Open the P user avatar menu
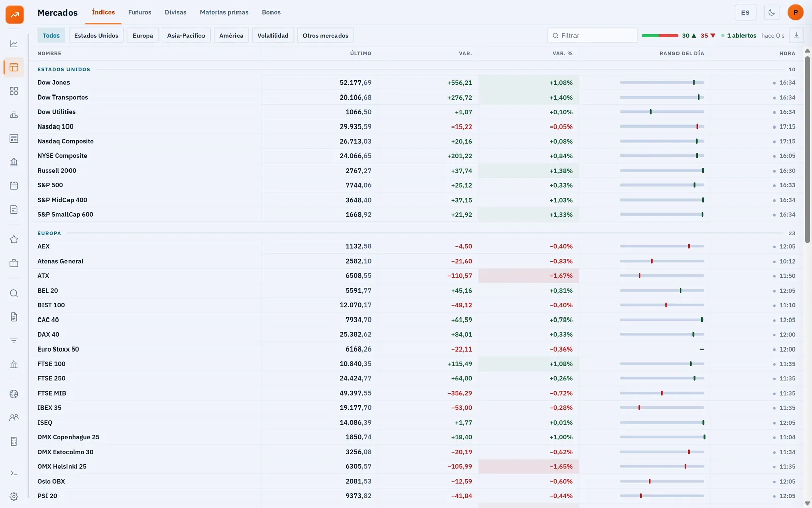This screenshot has width=812, height=508. (x=795, y=12)
